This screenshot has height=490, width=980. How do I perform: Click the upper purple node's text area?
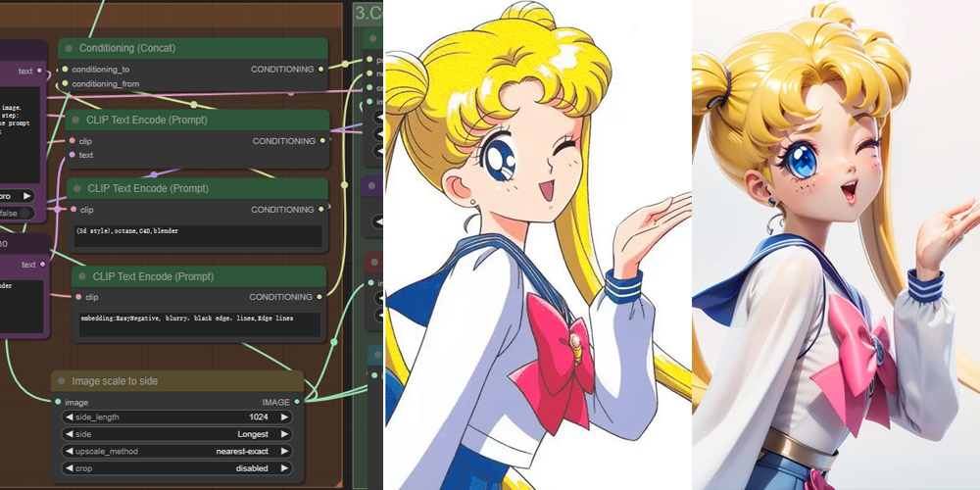pyautogui.click(x=20, y=134)
